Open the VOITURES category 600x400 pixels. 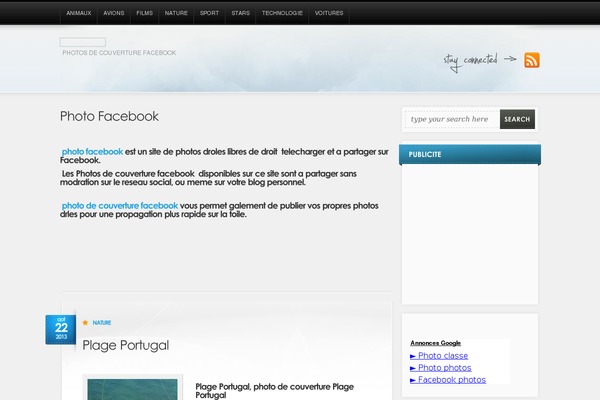[329, 13]
